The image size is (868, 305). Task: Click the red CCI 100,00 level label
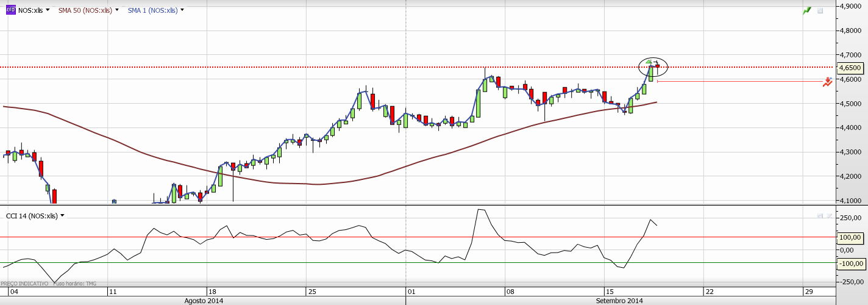point(850,237)
